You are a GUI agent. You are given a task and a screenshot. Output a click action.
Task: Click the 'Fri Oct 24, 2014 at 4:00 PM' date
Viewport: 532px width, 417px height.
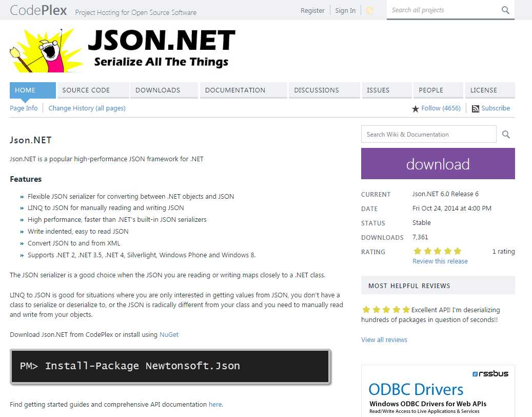[452, 208]
